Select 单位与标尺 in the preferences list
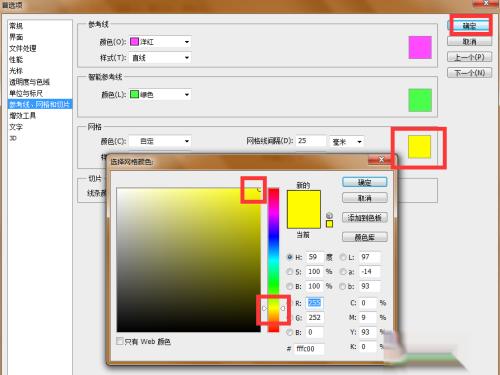Screen dimensions: 500x375 (x=26, y=93)
